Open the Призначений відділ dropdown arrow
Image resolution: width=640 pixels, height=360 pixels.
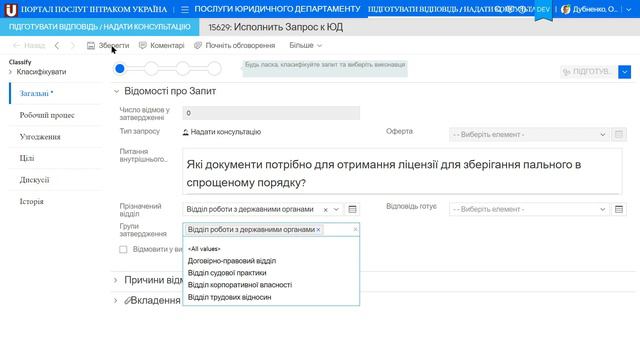(x=336, y=209)
